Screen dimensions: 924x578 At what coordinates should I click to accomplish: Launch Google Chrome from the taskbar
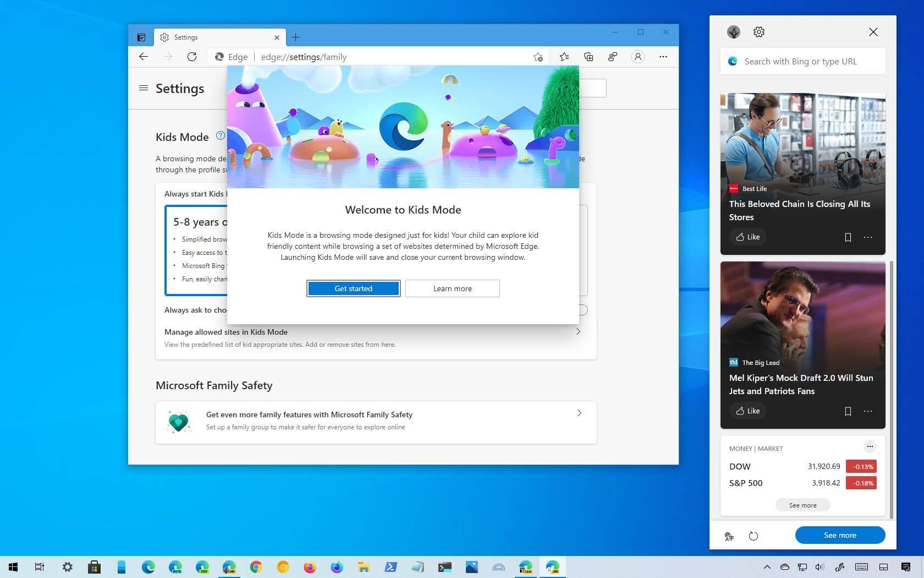tap(256, 567)
